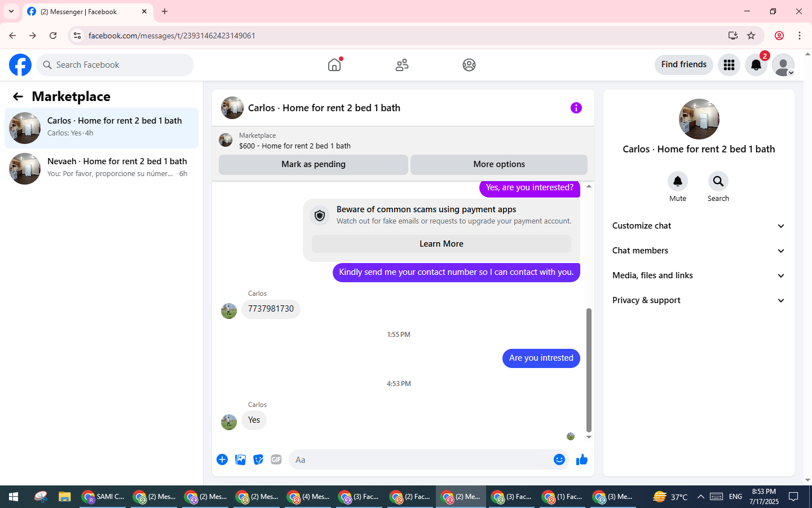
Task: Click Carlos's 'Yes' message bubble
Action: coord(254,421)
